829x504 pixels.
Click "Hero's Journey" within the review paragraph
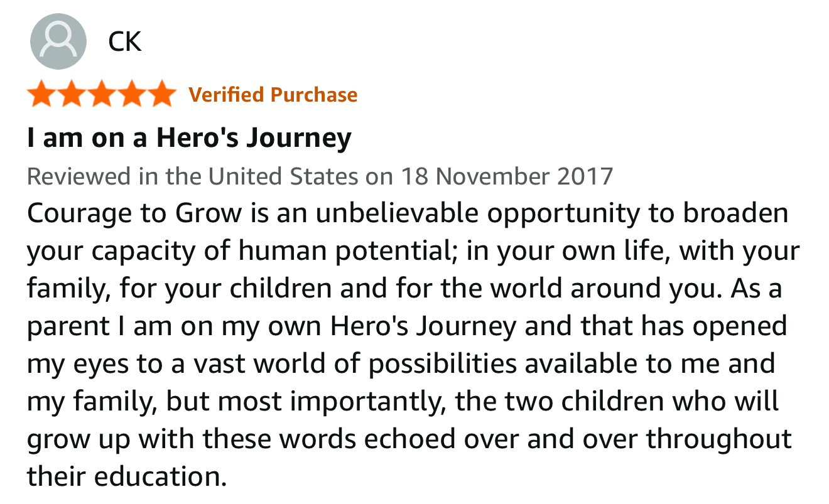[x=423, y=326]
